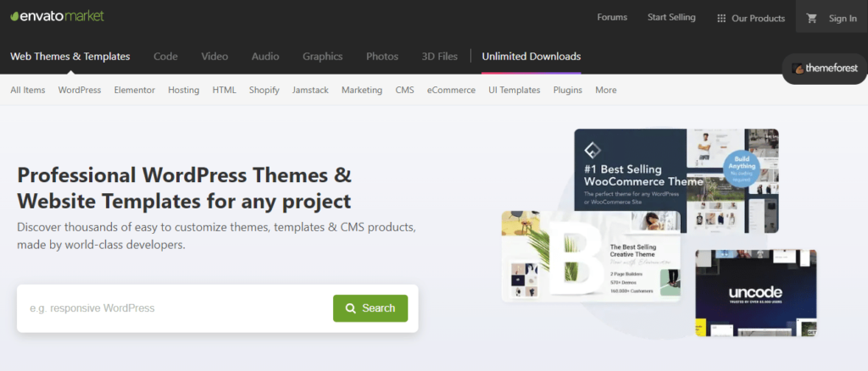Viewport: 868px width, 371px height.
Task: Switch to the Photos category
Action: tap(382, 57)
